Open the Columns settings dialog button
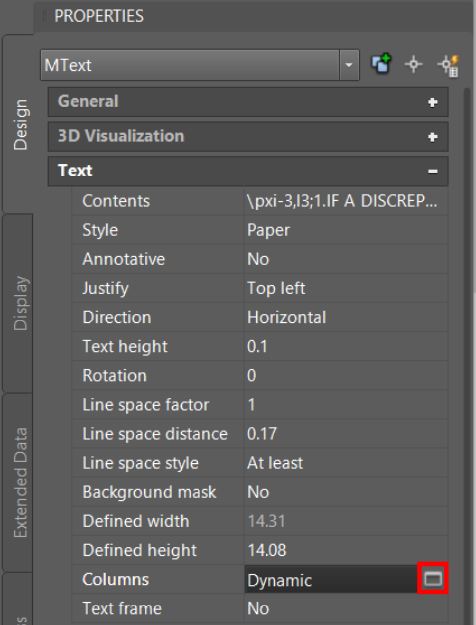 433,578
